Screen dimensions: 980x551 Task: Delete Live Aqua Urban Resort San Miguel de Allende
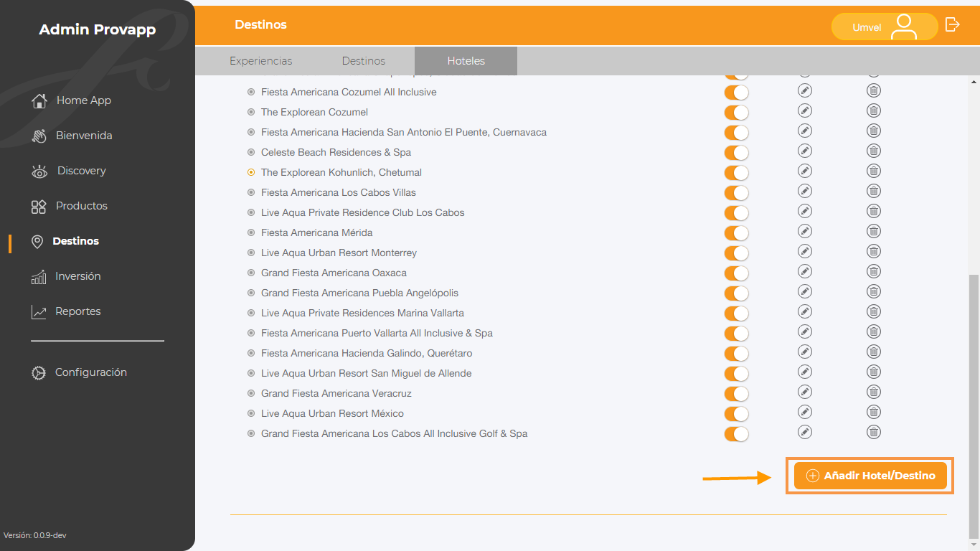point(874,372)
